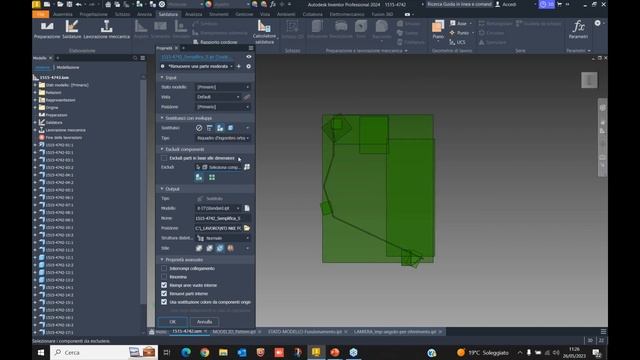Open Chrome from the Windows taskbar

click(204, 352)
